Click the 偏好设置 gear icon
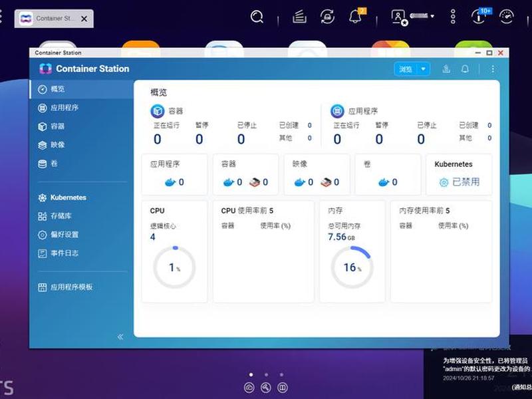 coord(43,235)
